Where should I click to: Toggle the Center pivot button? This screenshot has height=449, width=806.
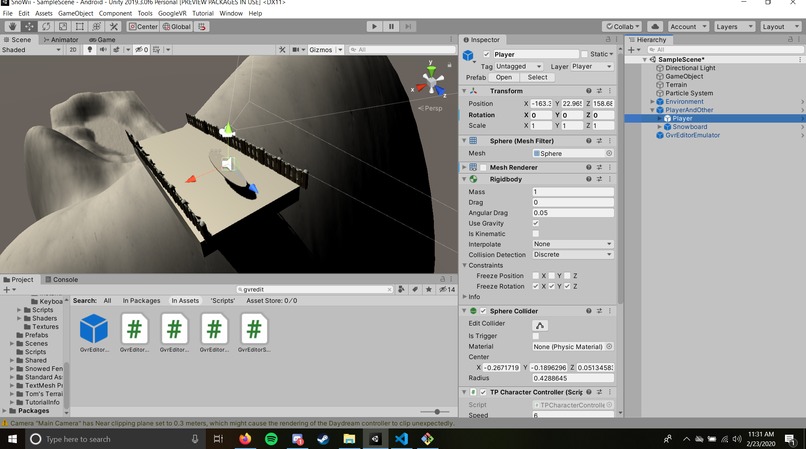pos(143,27)
